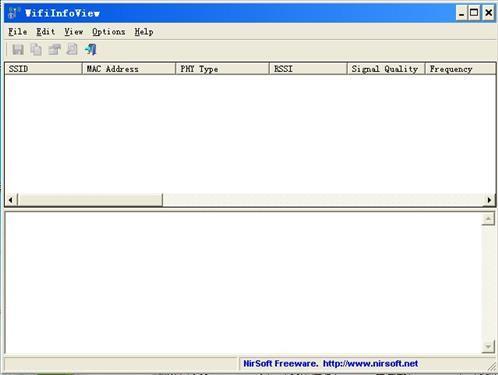The height and width of the screenshot is (375, 498).
Task: Click the horizontal scrollbar right arrow
Action: [x=489, y=200]
